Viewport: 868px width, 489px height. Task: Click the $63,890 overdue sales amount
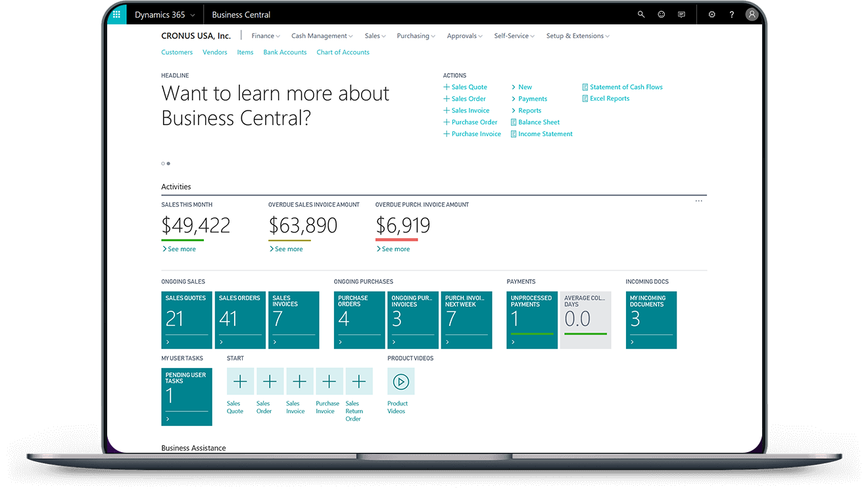coord(303,226)
